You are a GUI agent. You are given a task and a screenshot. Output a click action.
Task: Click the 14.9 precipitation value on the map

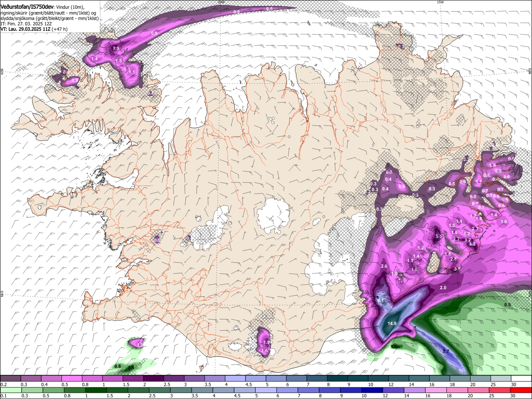392,323
